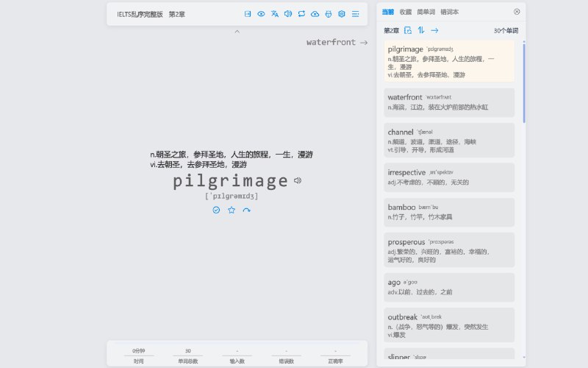Viewport: 588px width, 368px height.
Task: Select the bamboo word card
Action: point(449,212)
